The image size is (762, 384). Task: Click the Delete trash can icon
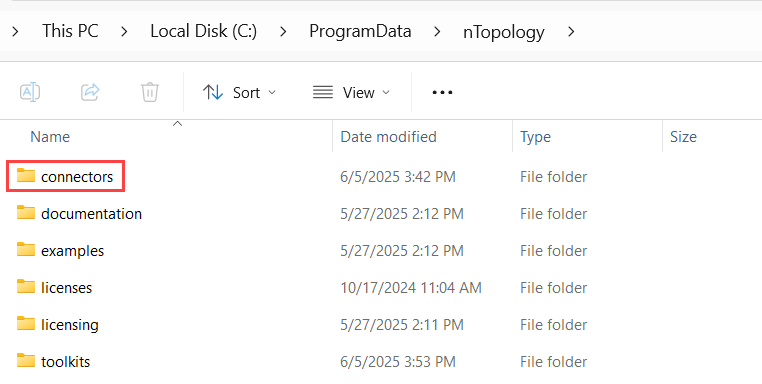tap(150, 92)
